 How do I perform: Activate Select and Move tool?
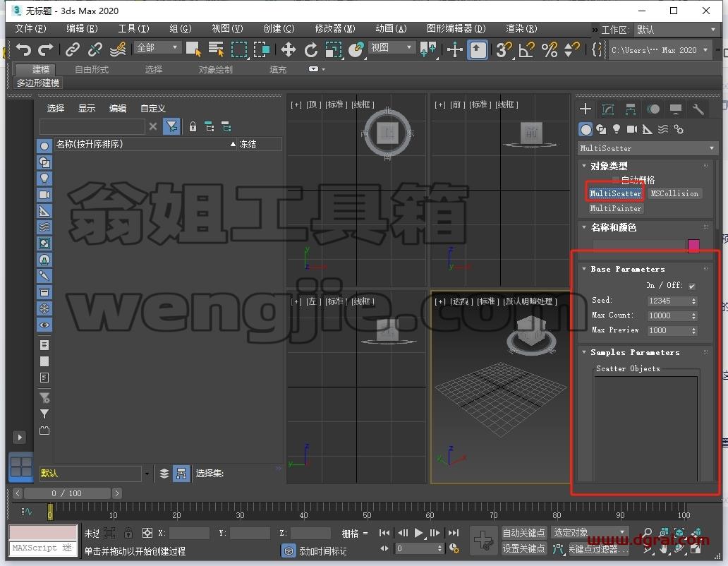coord(289,49)
